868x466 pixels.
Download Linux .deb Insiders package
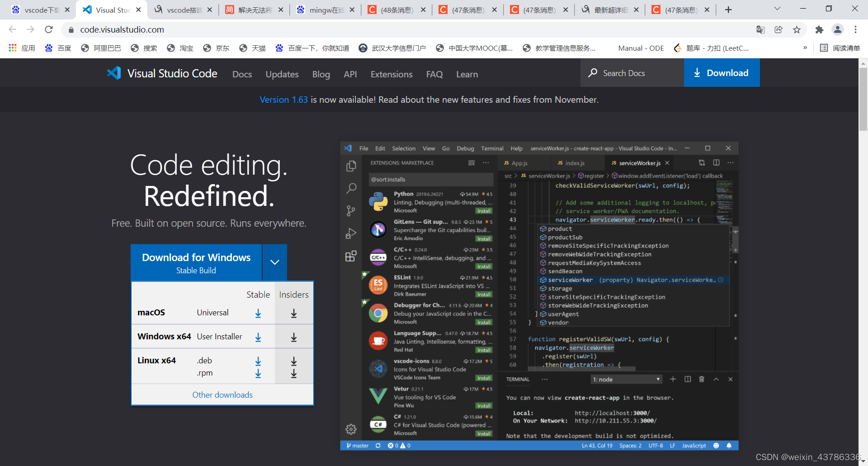(294, 361)
